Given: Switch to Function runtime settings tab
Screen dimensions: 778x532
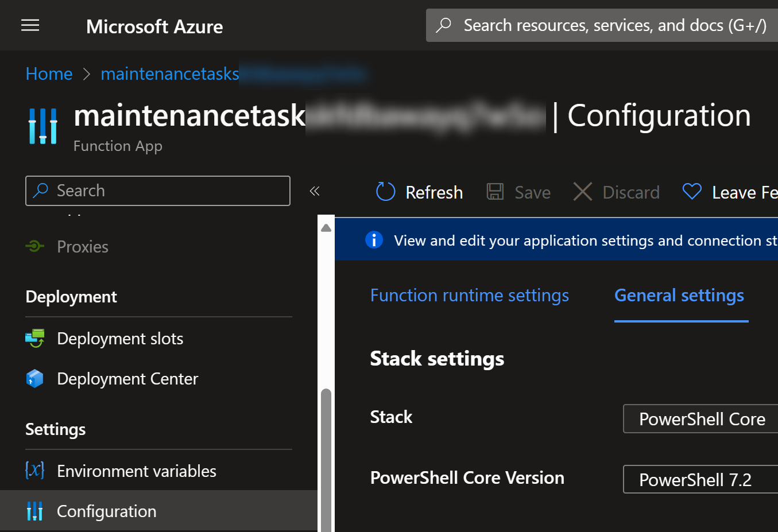Looking at the screenshot, I should point(470,296).
